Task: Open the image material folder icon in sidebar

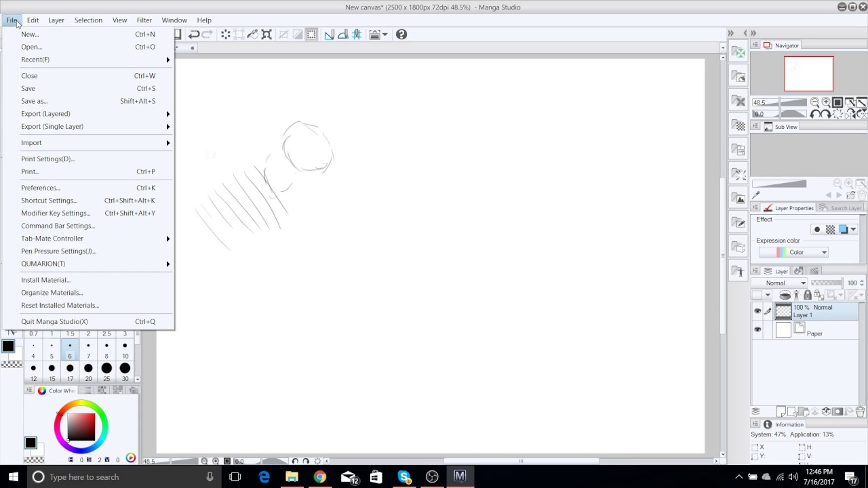Action: click(738, 199)
